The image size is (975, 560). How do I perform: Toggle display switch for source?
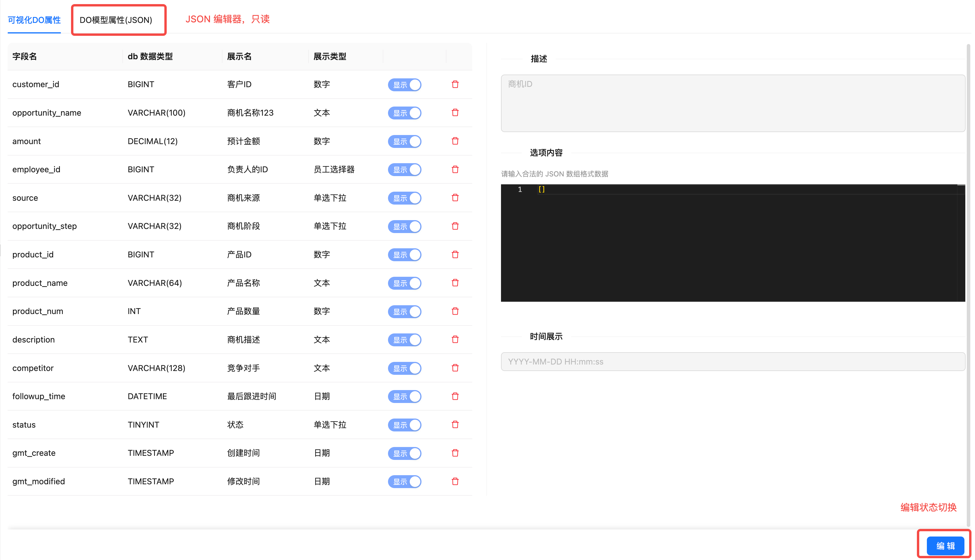[404, 198]
